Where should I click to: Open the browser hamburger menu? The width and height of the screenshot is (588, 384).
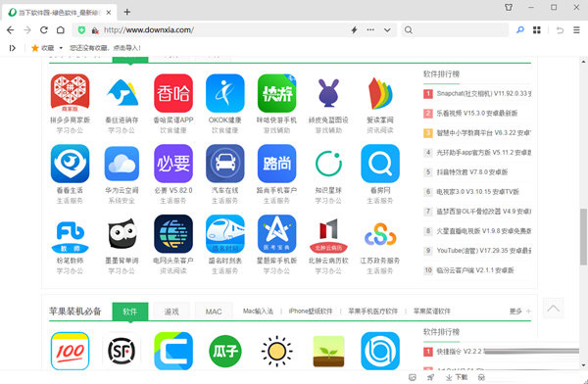(576, 30)
